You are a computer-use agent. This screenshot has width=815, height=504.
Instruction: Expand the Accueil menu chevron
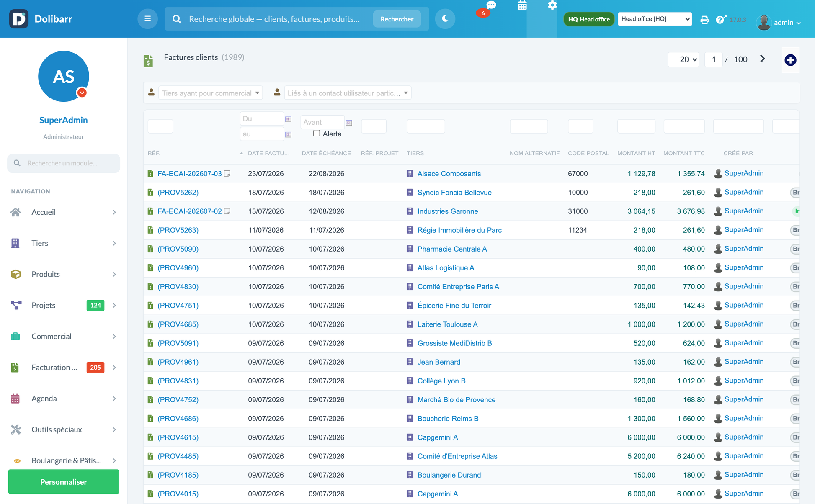tap(114, 212)
